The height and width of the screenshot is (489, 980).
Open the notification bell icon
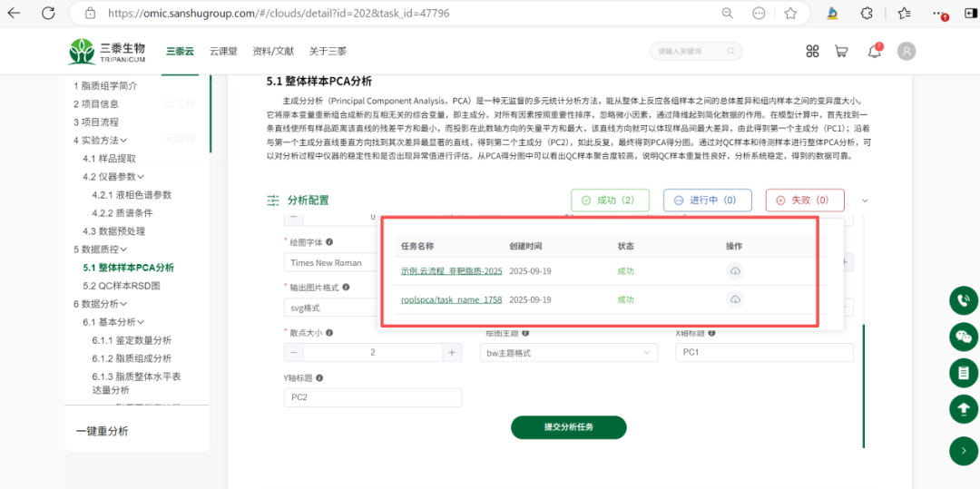[875, 52]
